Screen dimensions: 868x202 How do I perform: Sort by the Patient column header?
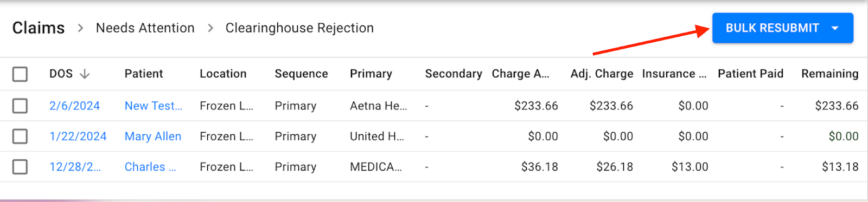tap(144, 74)
